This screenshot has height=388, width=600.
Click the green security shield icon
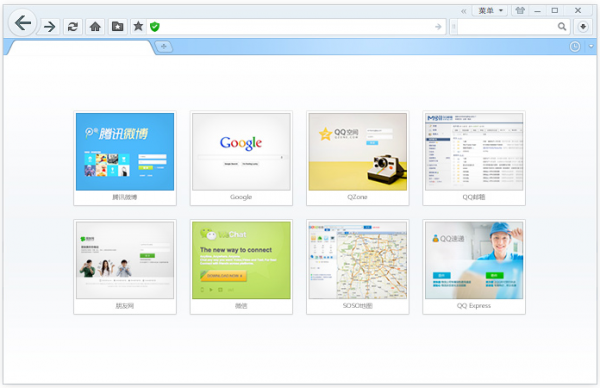click(155, 27)
